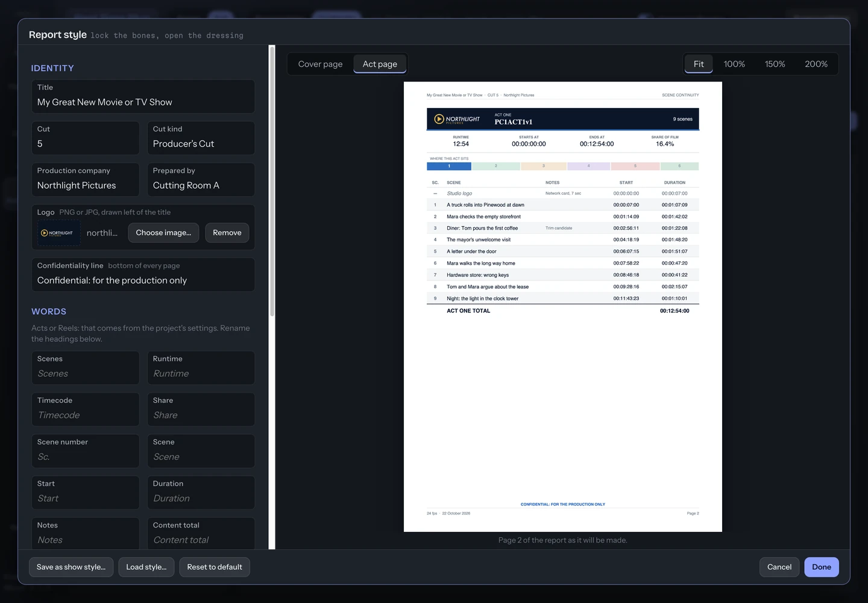Click act segment 1 in the preview bar
Screen dimensions: 868x603
pyautogui.click(x=449, y=166)
